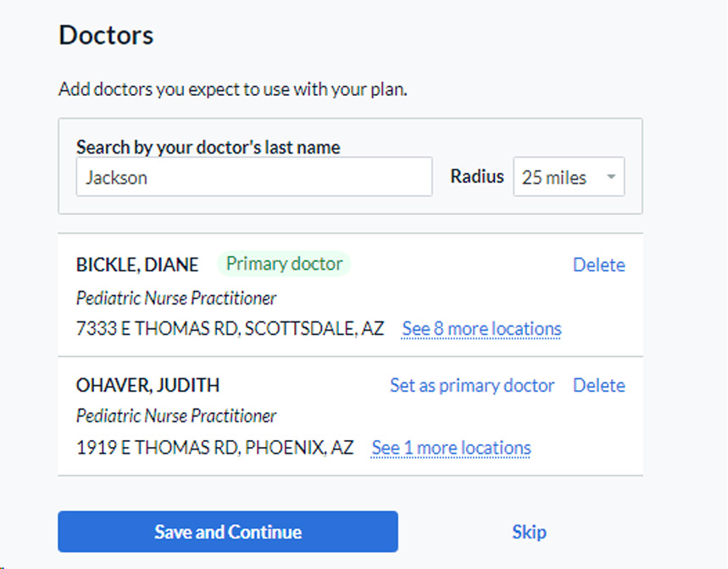The image size is (728, 569).
Task: Click the Doctors page heading
Action: (x=105, y=36)
